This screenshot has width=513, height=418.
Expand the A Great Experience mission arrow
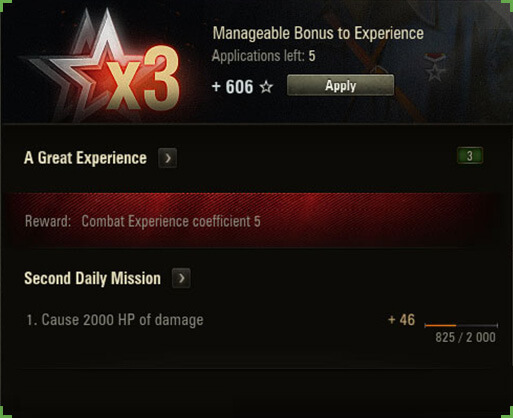tap(168, 158)
